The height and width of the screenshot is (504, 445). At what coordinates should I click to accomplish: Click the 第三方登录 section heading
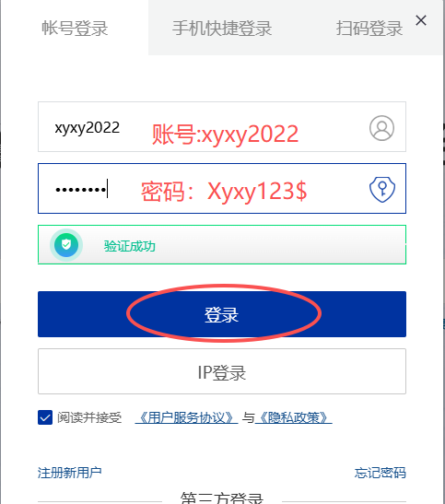pyautogui.click(x=222, y=498)
